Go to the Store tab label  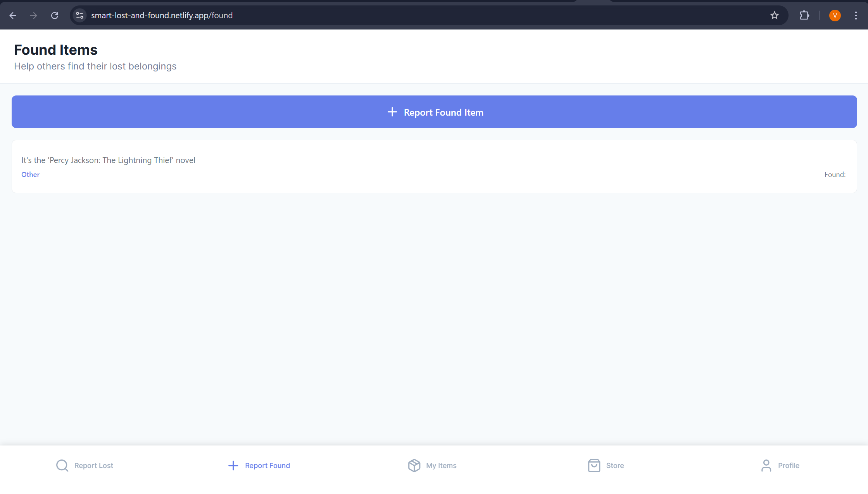[x=615, y=465]
